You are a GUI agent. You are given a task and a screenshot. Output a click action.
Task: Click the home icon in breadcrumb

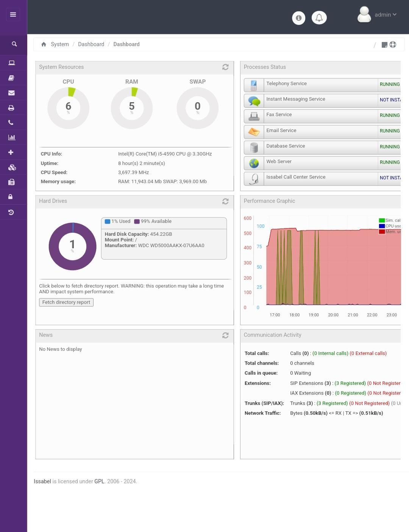point(44,44)
